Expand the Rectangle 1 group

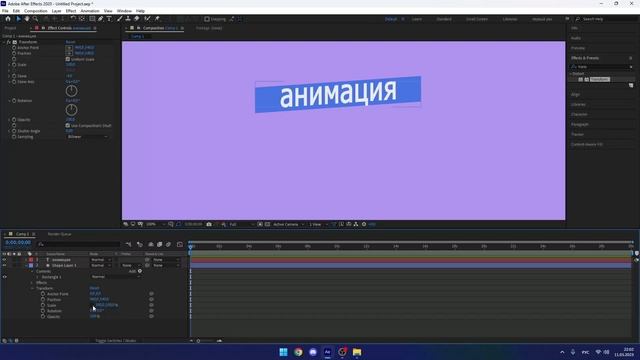37,277
